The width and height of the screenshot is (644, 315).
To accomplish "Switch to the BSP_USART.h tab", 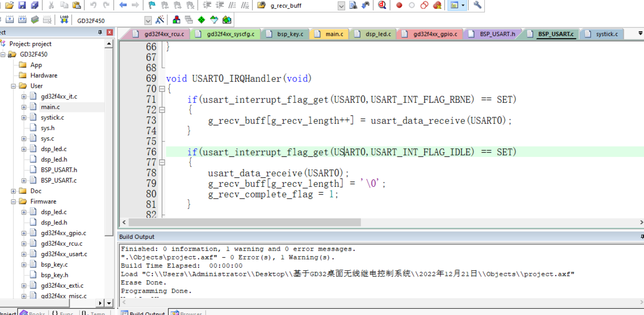I will (x=497, y=34).
